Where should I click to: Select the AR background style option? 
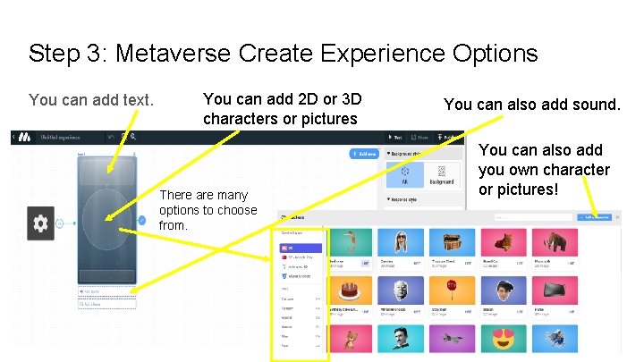coord(405,174)
